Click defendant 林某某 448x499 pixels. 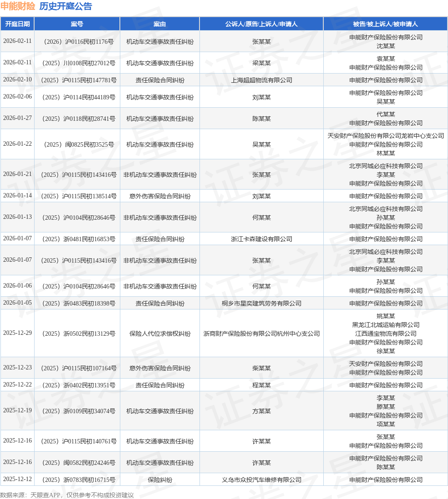(385, 153)
